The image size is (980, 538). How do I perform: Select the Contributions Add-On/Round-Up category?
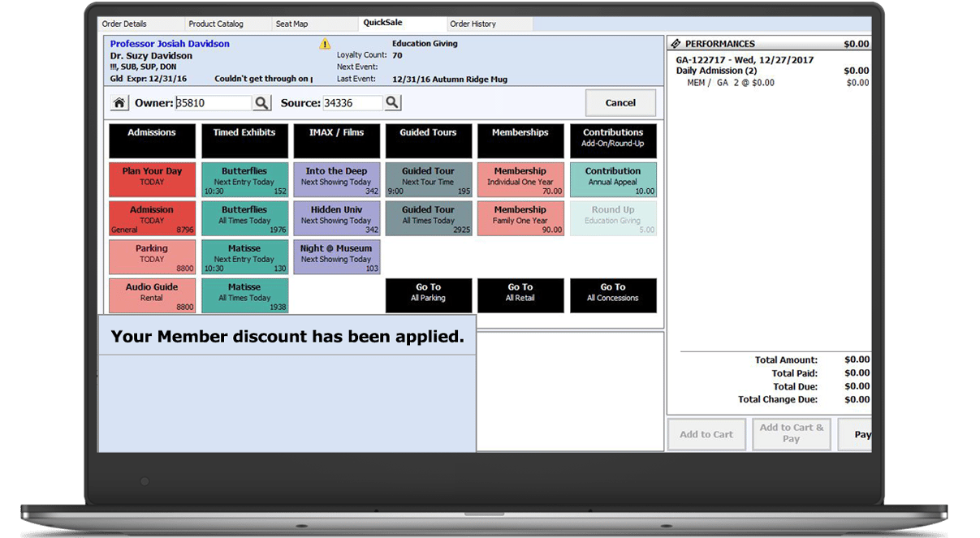(613, 140)
